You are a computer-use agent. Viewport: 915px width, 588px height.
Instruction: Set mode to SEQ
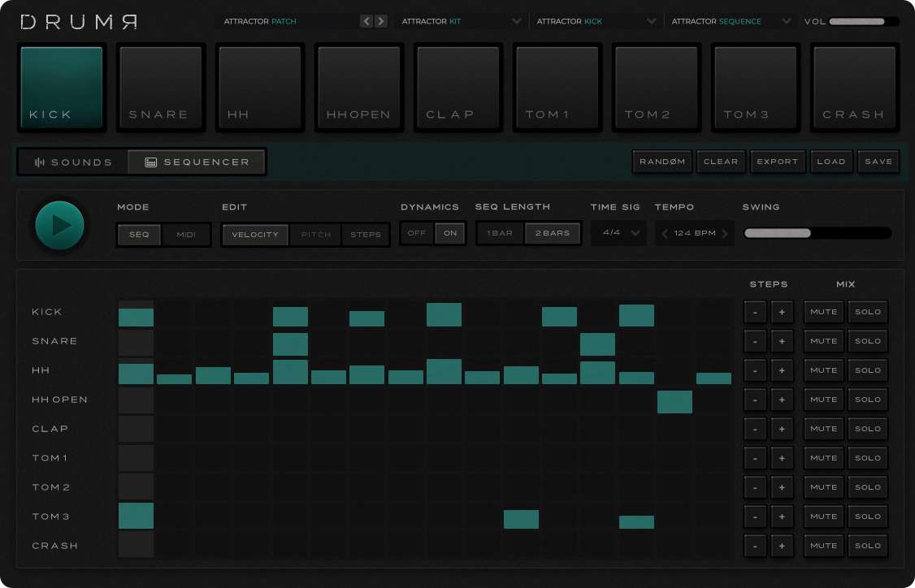(x=139, y=235)
